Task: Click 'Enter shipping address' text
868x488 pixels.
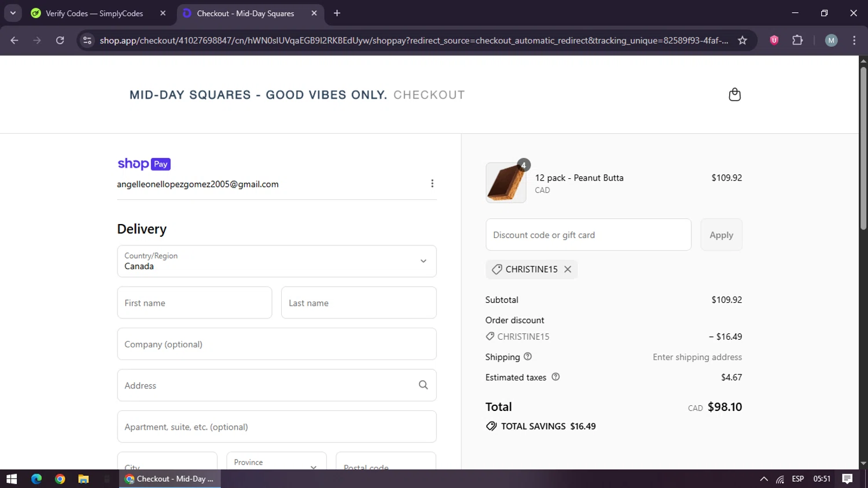Action: click(x=697, y=357)
